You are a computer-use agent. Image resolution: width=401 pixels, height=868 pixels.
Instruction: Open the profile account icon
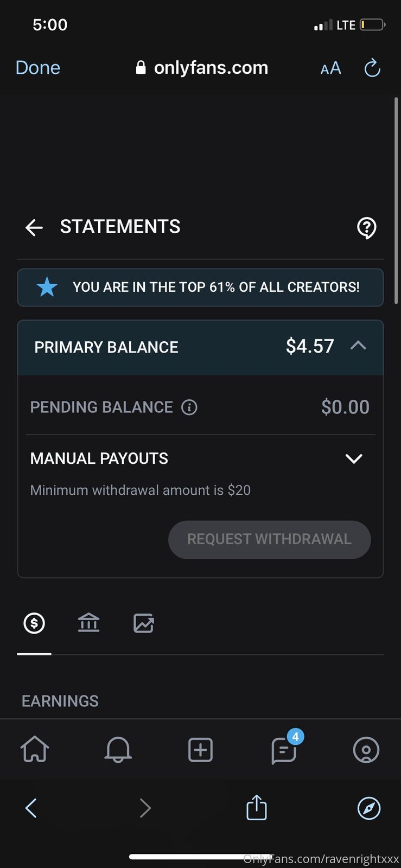[366, 750]
